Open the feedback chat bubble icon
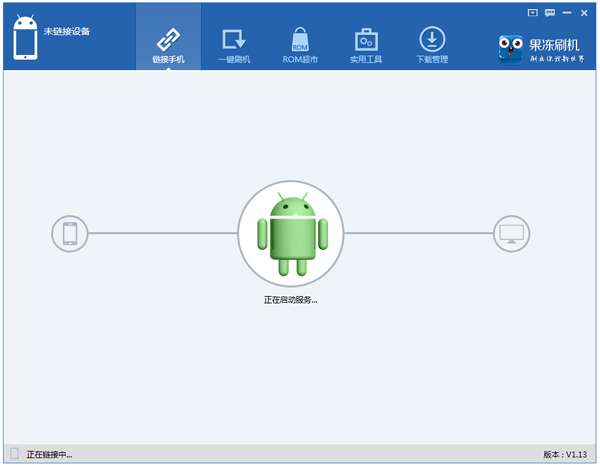Screen dimensions: 600x467 click(550, 13)
